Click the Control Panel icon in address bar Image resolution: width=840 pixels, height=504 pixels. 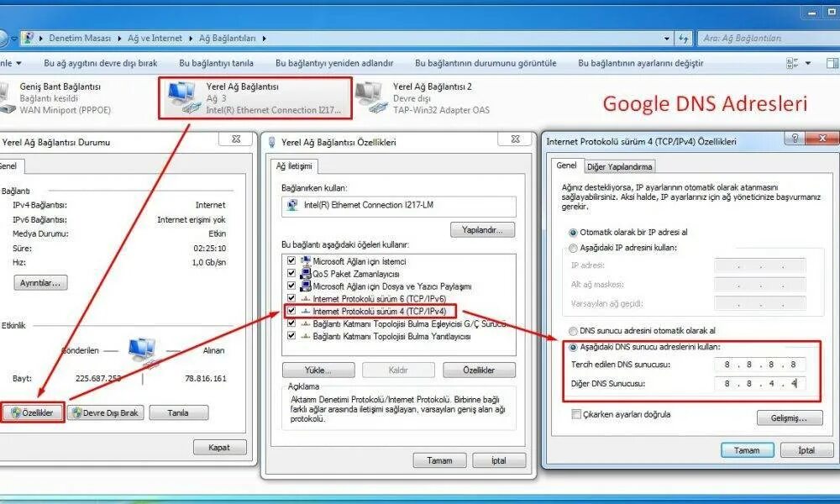pos(29,38)
